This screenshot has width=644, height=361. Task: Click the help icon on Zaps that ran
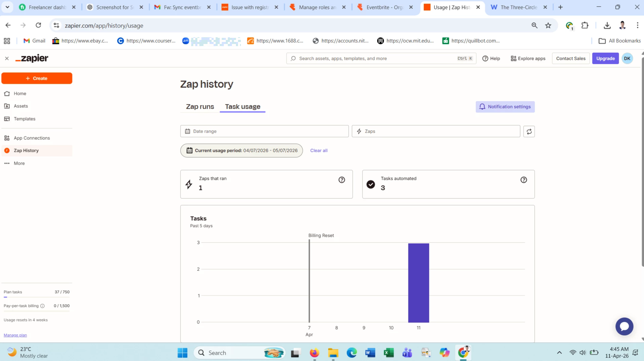tap(342, 180)
